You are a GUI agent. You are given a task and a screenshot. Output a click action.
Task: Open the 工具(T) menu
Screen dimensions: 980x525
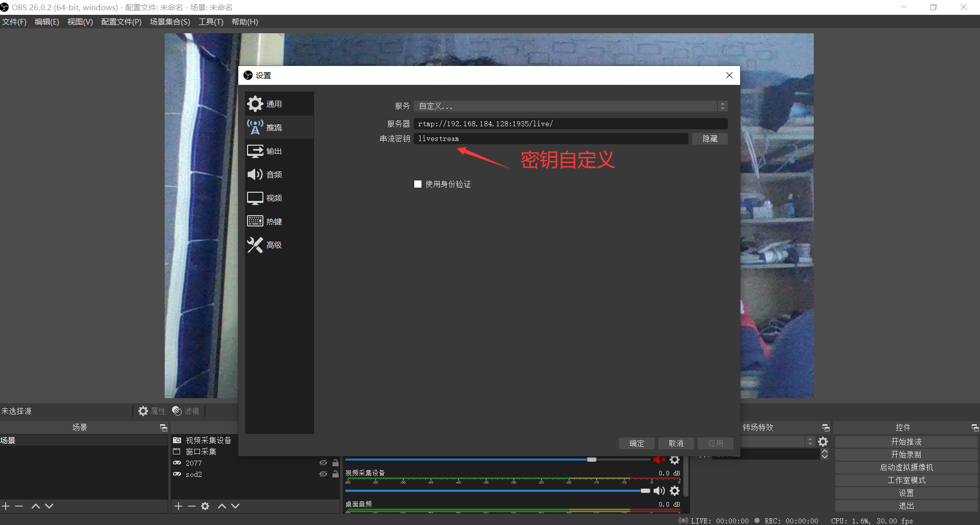click(210, 21)
